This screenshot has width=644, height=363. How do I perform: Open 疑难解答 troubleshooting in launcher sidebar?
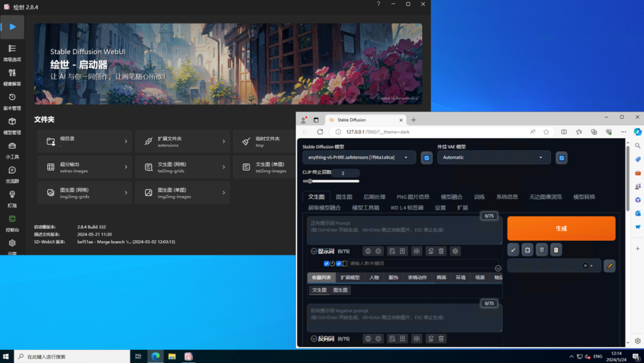click(x=12, y=77)
